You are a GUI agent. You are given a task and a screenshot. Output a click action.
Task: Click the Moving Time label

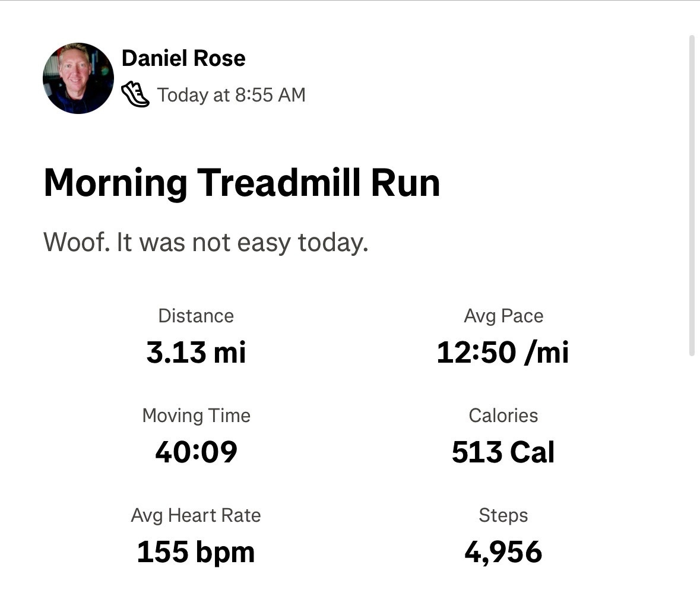[196, 416]
